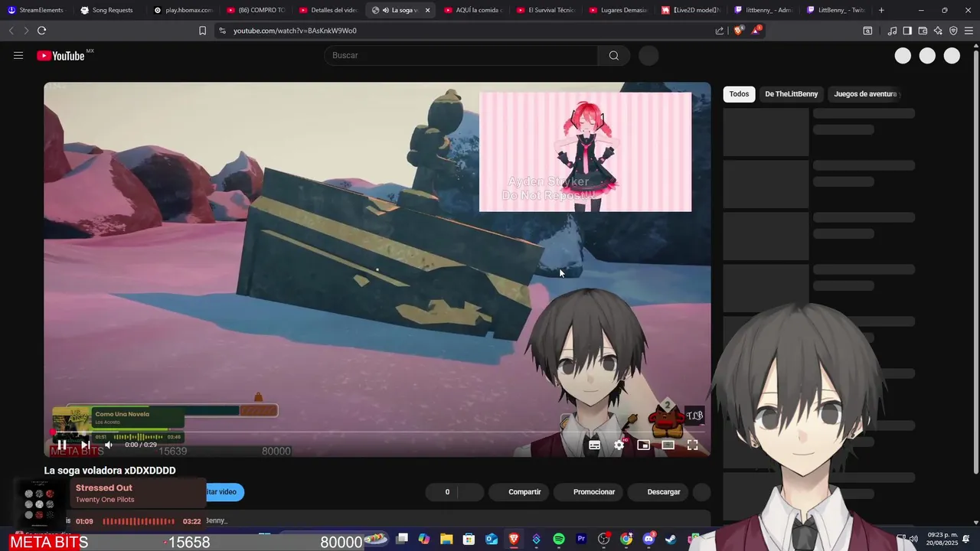Switch to the littbenny_ - Adm tab
The image size is (980, 551).
point(763,10)
